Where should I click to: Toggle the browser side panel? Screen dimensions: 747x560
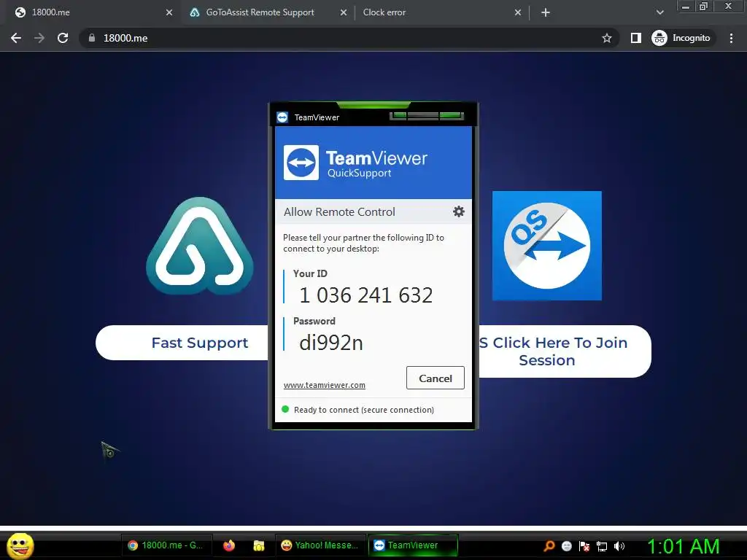635,38
